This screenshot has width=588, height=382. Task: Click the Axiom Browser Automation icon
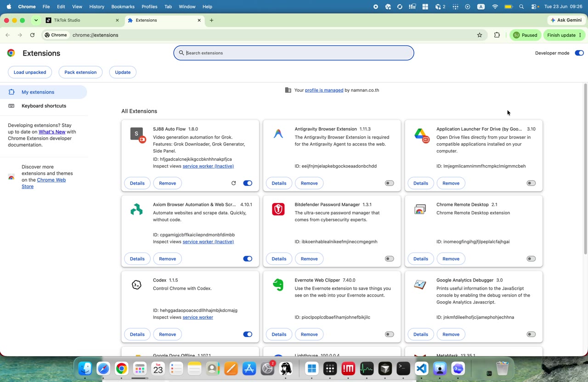coord(136,209)
